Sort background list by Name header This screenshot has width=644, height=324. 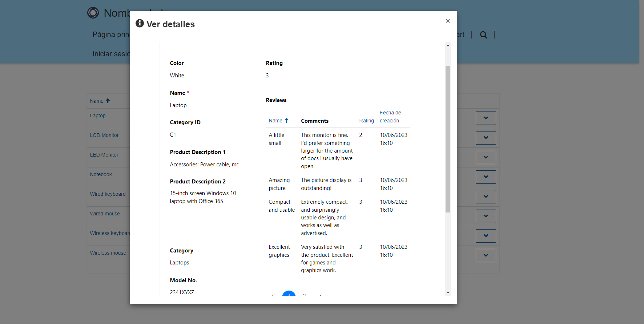tap(97, 101)
